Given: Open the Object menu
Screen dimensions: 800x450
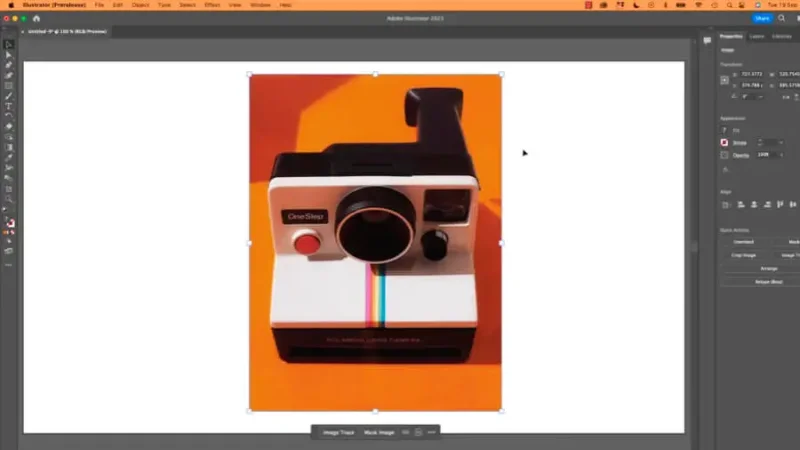Looking at the screenshot, I should 140,5.
